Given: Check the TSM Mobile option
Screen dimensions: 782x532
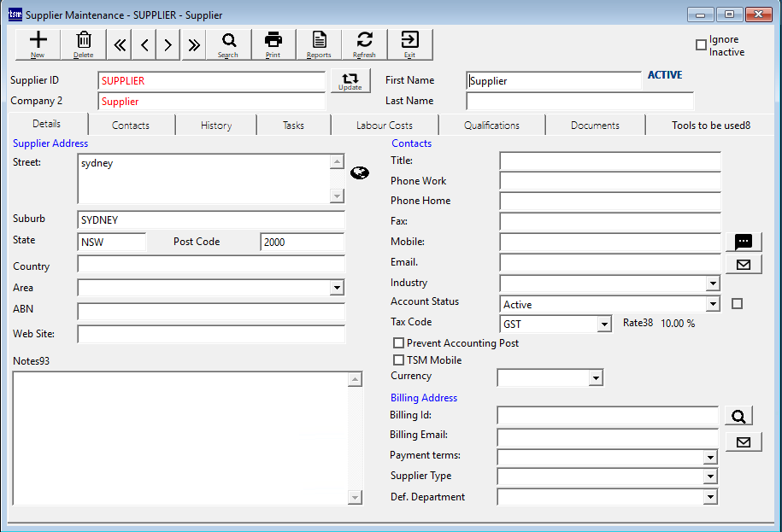Looking at the screenshot, I should click(398, 360).
